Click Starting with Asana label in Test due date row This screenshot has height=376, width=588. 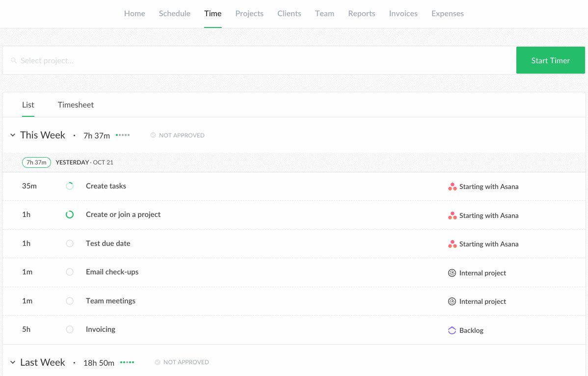[489, 244]
